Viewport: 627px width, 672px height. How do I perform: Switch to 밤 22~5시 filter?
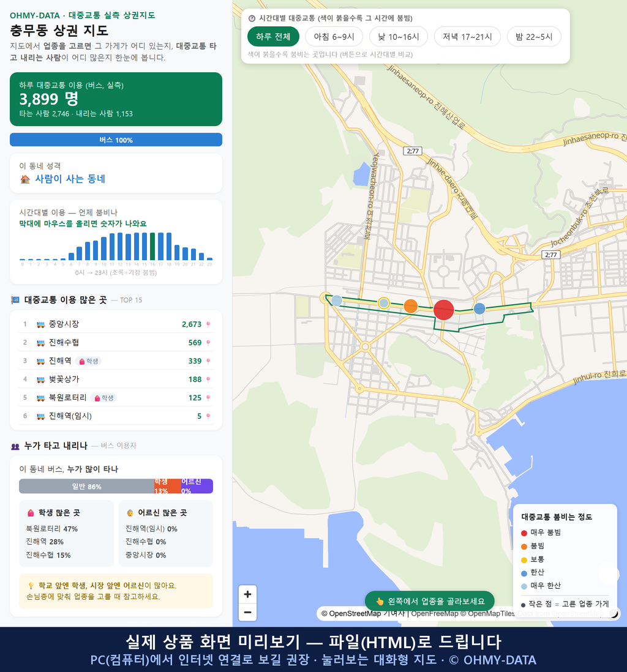[534, 37]
